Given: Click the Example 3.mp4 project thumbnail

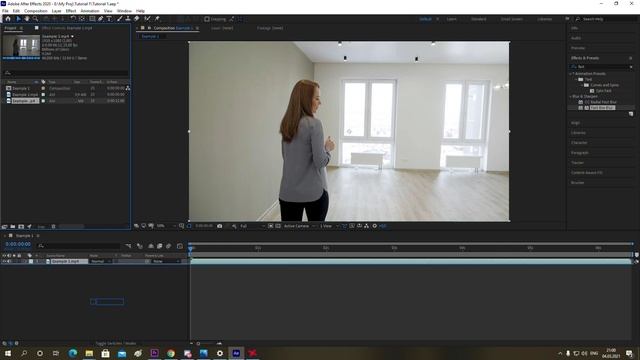Looking at the screenshot, I should [x=21, y=46].
